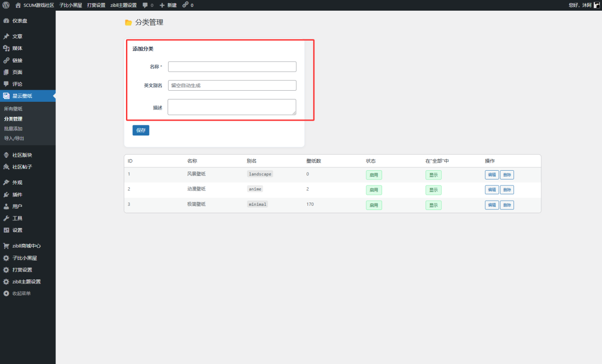
Task: Focus the 名称 input field
Action: tap(232, 67)
